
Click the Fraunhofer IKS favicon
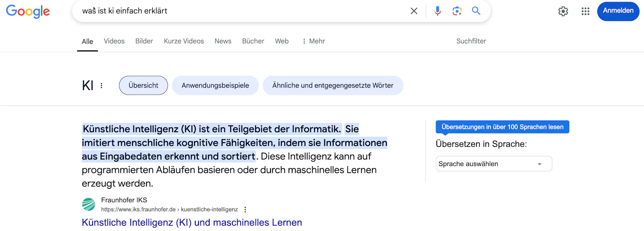tap(89, 204)
